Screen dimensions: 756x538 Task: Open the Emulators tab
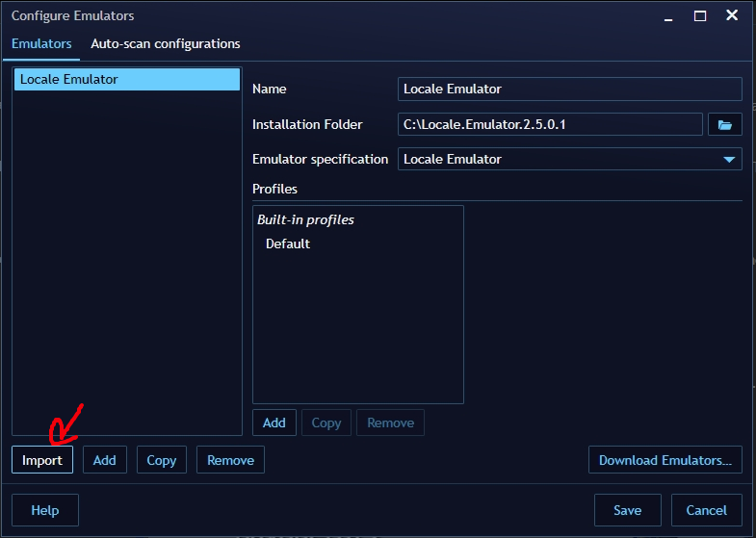pyautogui.click(x=41, y=43)
